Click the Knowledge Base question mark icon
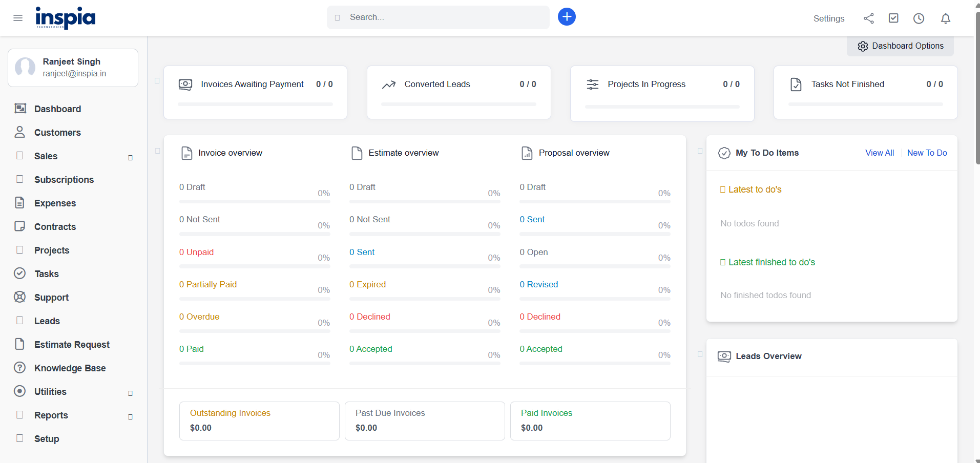Viewport: 980px width, 463px height. click(20, 368)
